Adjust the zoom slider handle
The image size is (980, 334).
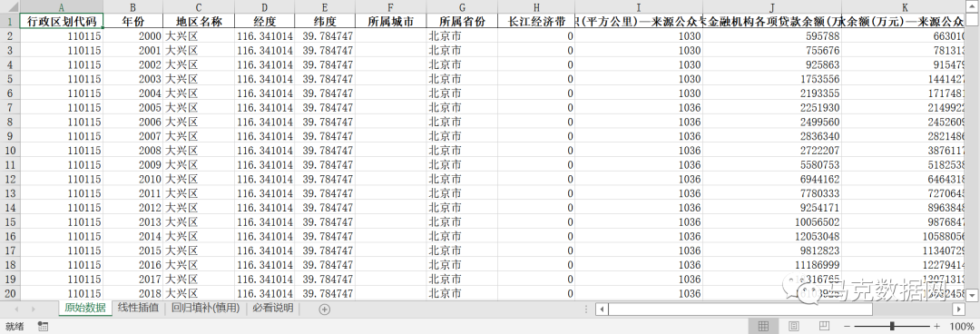[892, 327]
